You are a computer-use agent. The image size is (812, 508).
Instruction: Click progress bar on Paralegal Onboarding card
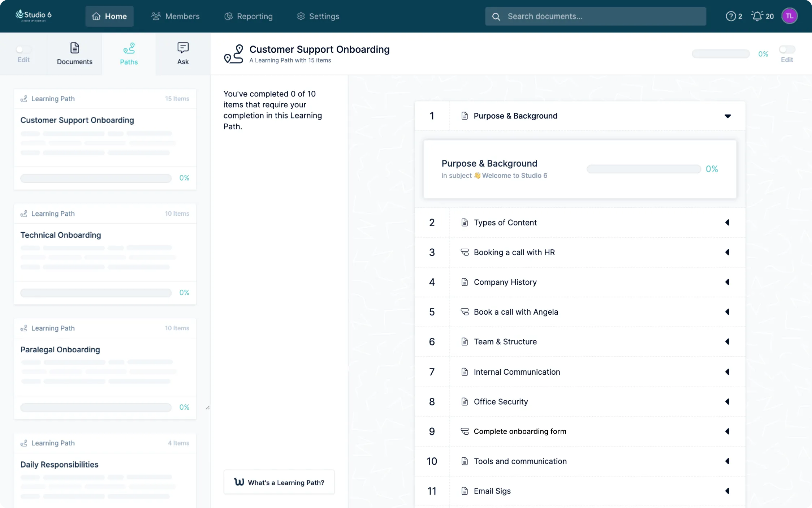[96, 407]
